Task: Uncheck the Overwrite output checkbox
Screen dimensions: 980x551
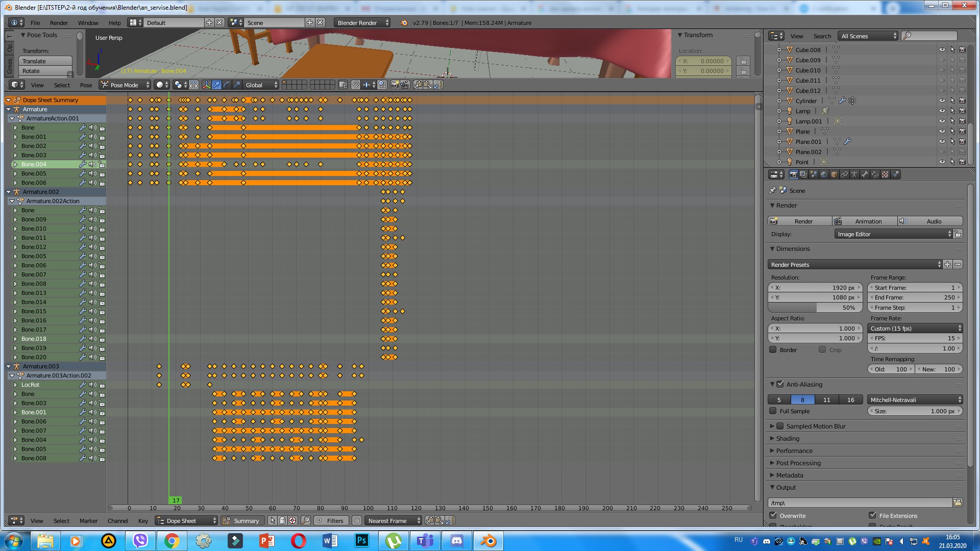Action: tap(773, 515)
